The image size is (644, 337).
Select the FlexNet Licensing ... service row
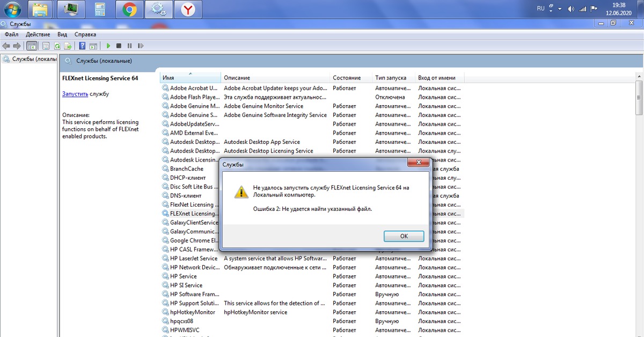[x=191, y=204]
